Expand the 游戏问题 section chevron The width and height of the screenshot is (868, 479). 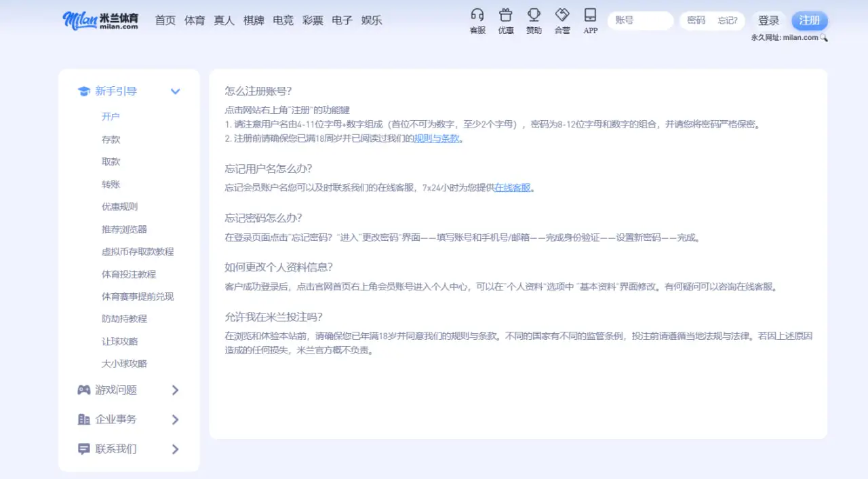pos(175,390)
